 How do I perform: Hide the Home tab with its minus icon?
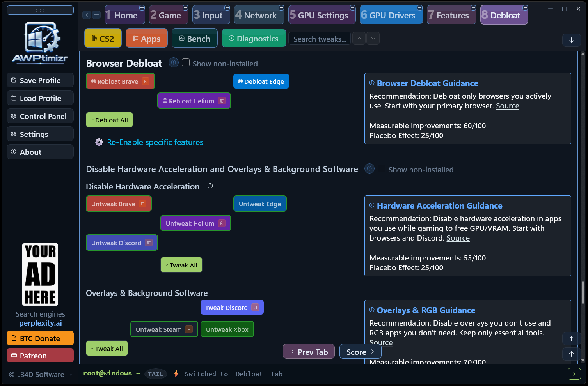pos(142,8)
